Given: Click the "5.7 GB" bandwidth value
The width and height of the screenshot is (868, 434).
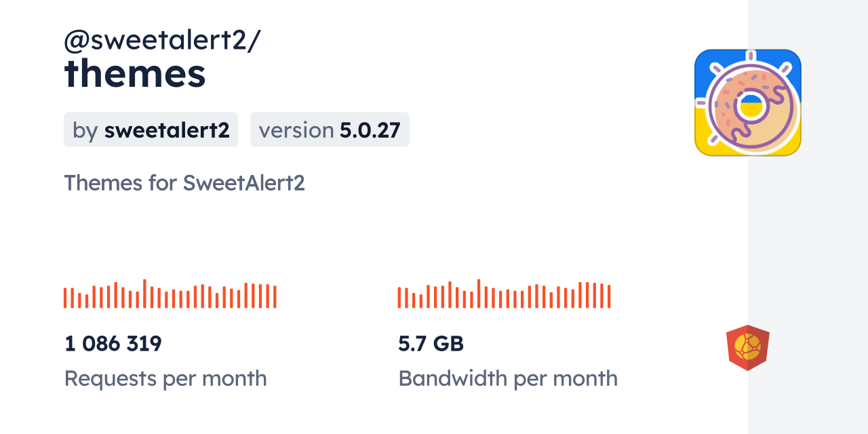Looking at the screenshot, I should coord(431,344).
